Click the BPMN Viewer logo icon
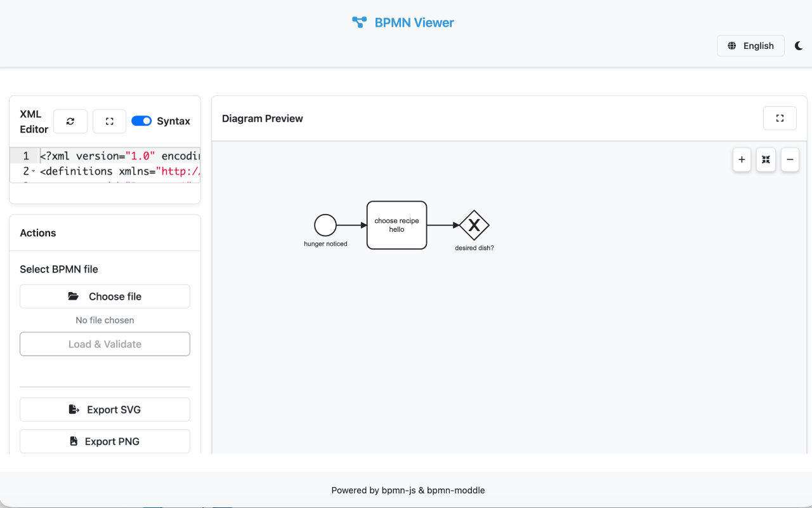The image size is (812, 508). (x=359, y=23)
